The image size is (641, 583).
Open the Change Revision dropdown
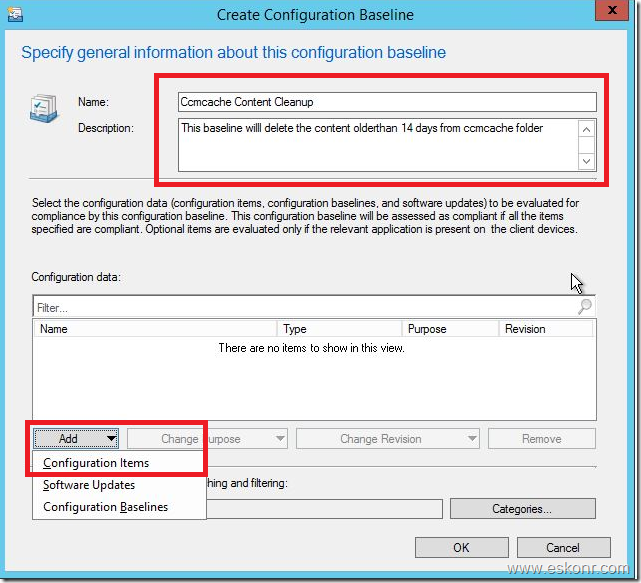(388, 439)
